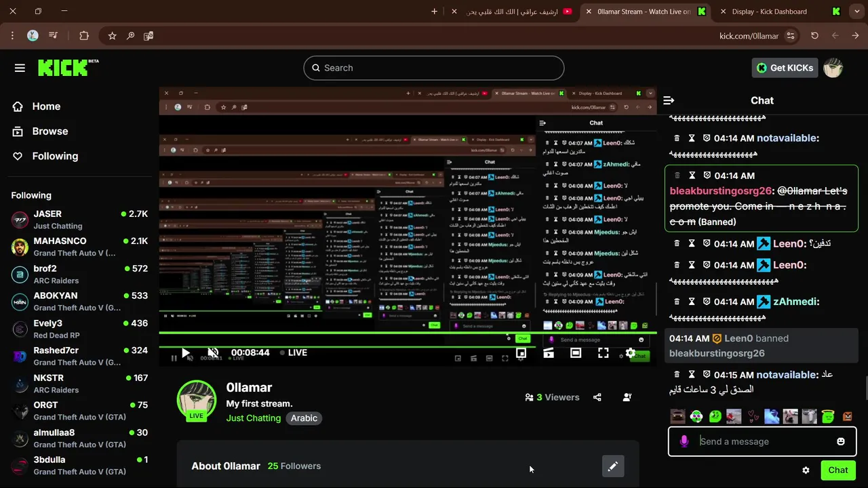Open your profile avatar menu
Image resolution: width=868 pixels, height=488 pixels.
(x=833, y=68)
